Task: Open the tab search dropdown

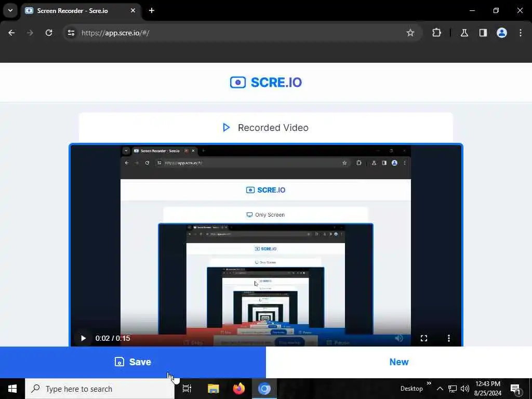Action: click(x=10, y=10)
